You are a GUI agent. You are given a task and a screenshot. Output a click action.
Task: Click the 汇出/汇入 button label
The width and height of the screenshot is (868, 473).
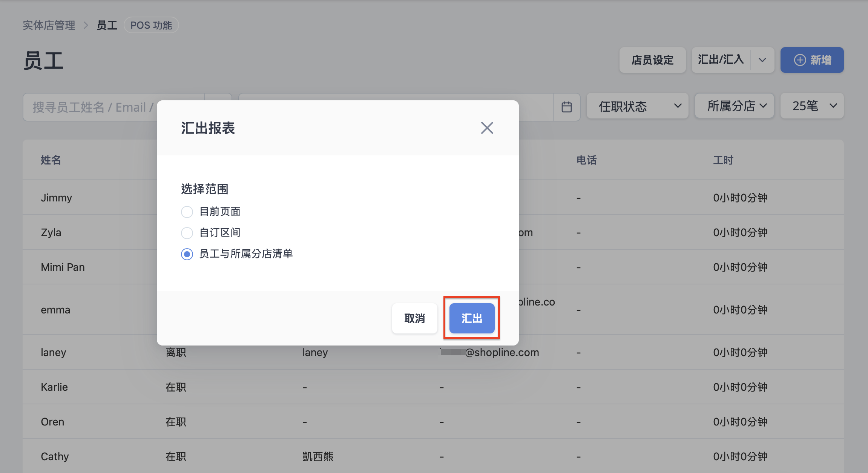click(x=721, y=60)
